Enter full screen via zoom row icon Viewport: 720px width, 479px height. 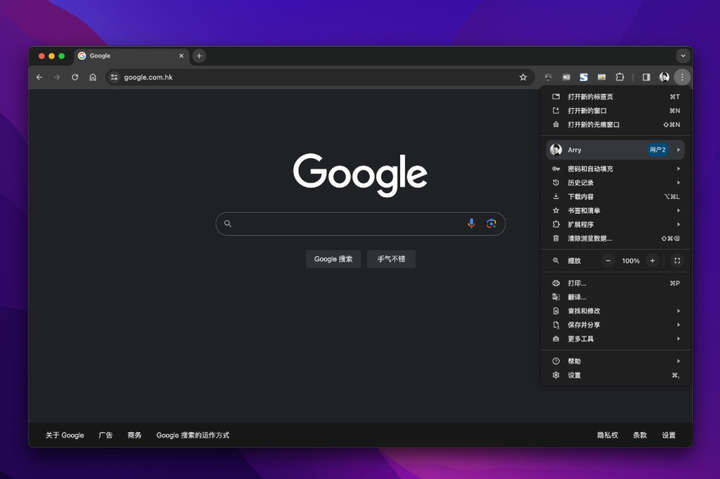[x=677, y=261]
